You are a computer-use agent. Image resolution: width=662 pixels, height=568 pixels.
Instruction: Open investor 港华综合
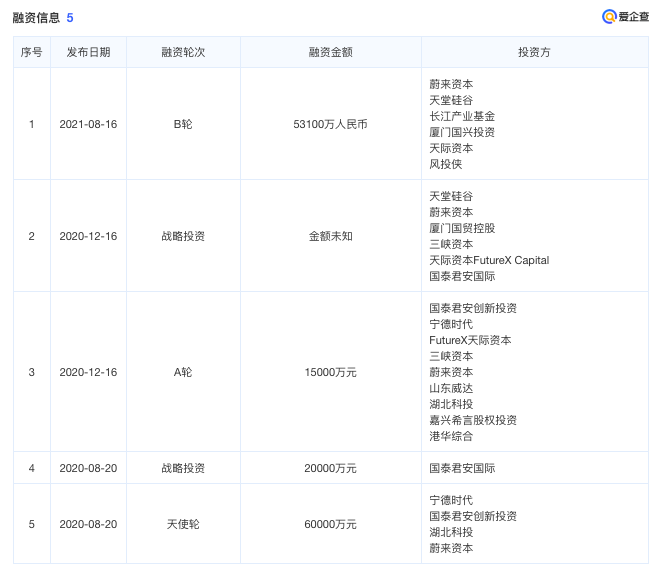pyautogui.click(x=451, y=436)
